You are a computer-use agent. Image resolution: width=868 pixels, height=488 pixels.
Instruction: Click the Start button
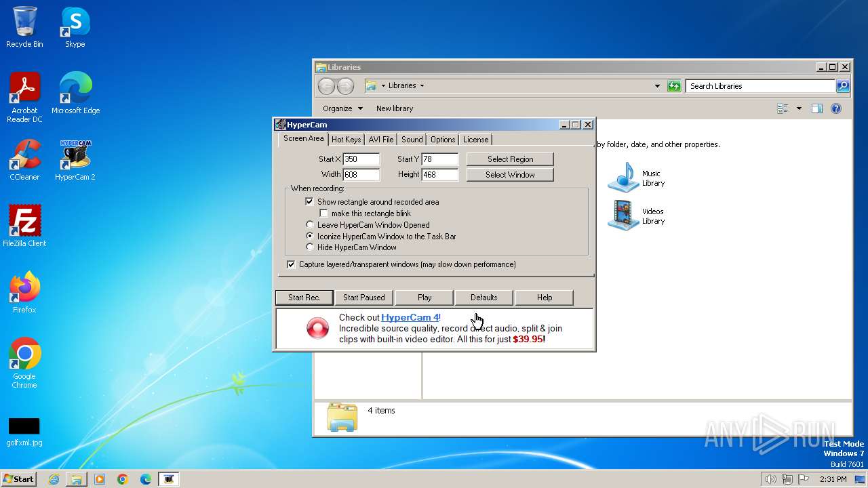coord(18,479)
